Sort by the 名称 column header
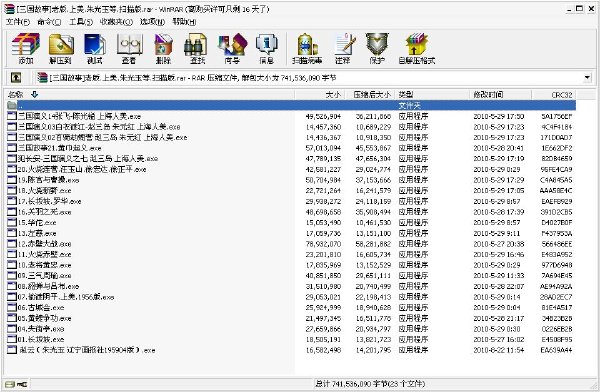This screenshot has width=600, height=392. point(149,94)
